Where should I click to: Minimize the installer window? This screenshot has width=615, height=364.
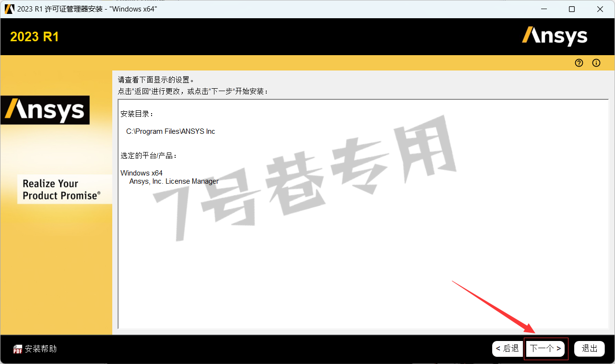[x=544, y=9]
